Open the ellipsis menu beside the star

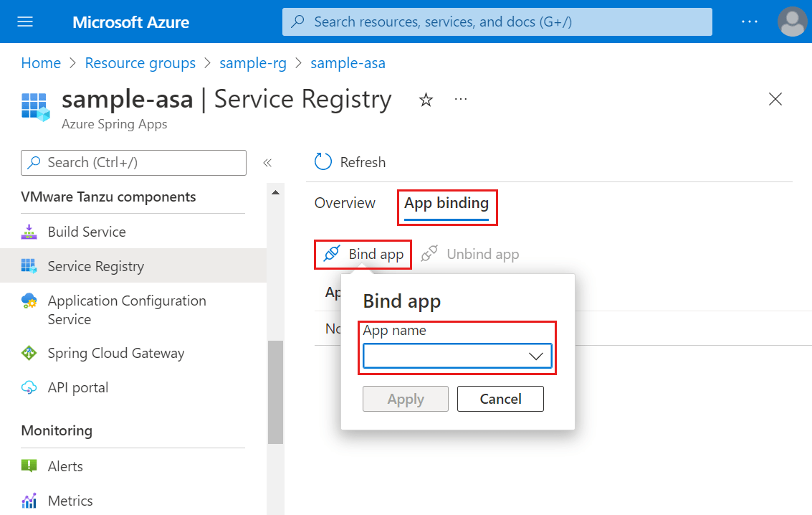coord(461,100)
